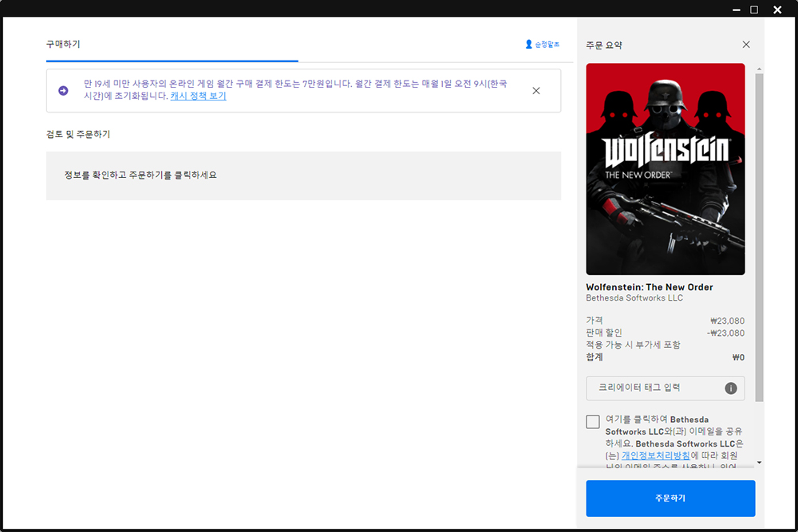Viewport: 798px width, 532px height.
Task: Open the 캐시 정책 보기 link
Action: click(x=198, y=96)
